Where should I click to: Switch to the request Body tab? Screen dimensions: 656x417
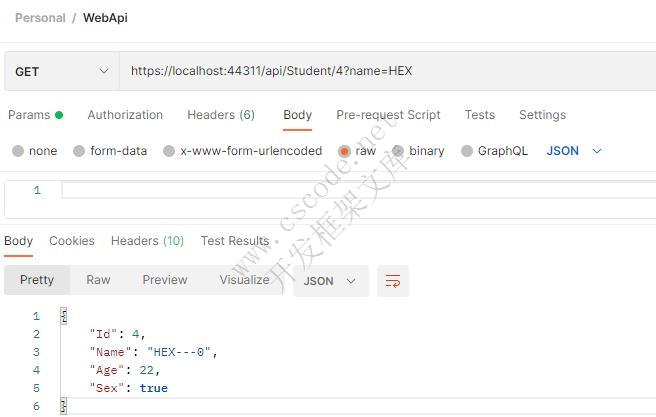tap(297, 115)
